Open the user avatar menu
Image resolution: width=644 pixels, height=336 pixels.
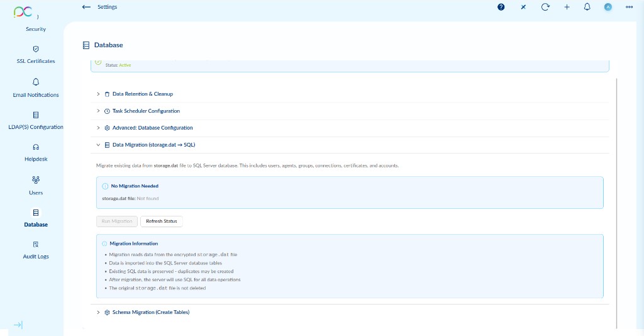[x=608, y=7]
